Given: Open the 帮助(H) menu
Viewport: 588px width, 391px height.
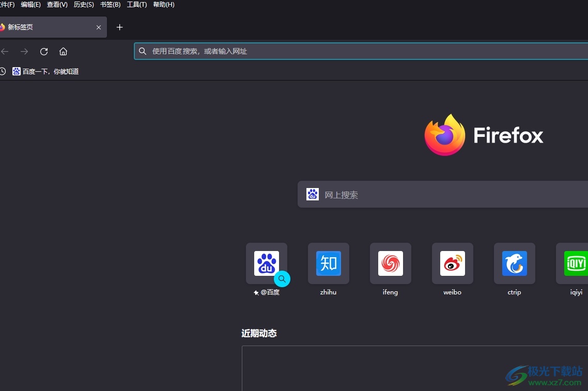Looking at the screenshot, I should tap(163, 5).
